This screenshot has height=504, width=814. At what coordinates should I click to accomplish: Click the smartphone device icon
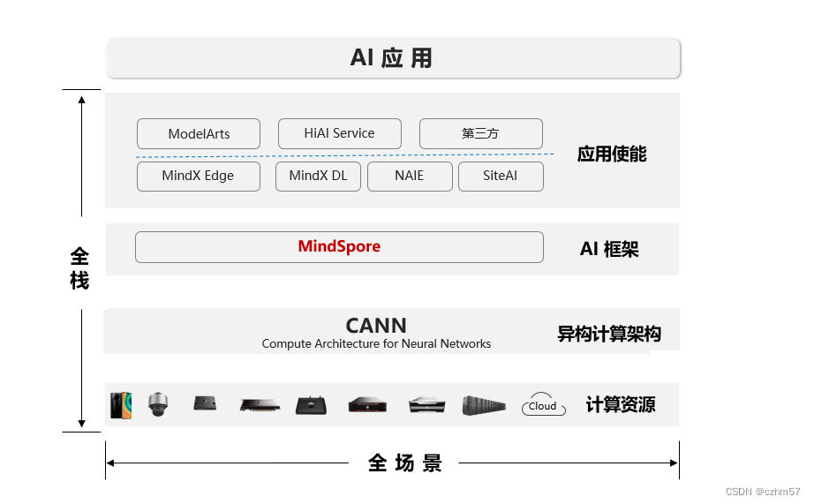coord(121,405)
